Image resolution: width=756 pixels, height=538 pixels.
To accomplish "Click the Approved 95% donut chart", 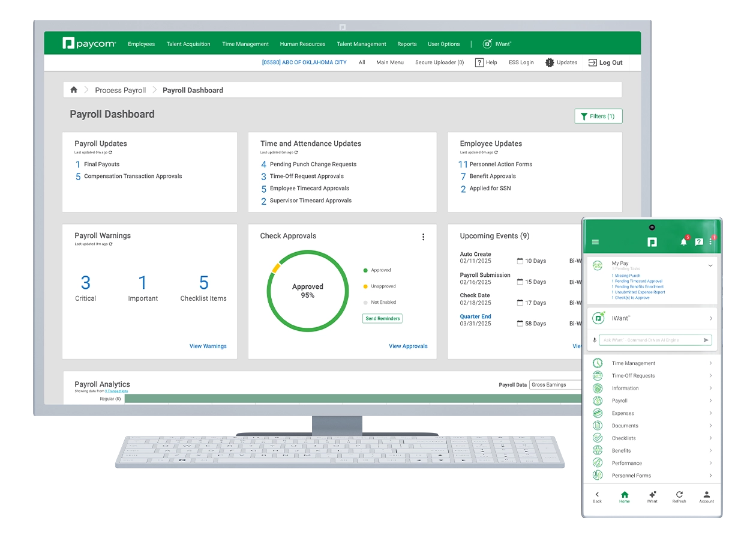I will click(307, 291).
